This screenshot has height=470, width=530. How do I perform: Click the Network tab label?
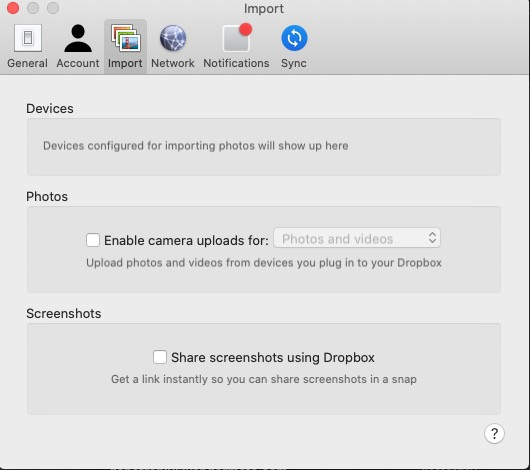(173, 63)
